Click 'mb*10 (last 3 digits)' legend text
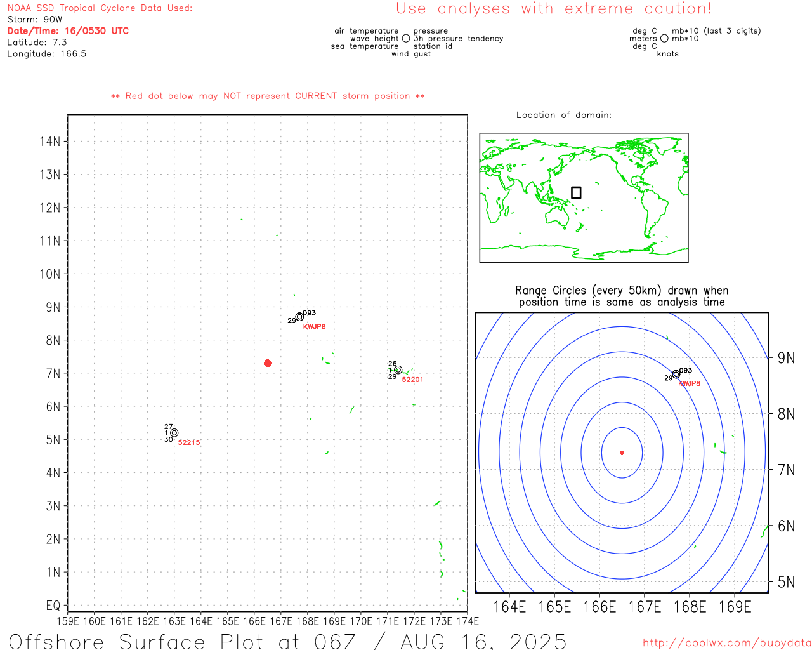Viewport: 812px width, 650px height. (x=716, y=30)
